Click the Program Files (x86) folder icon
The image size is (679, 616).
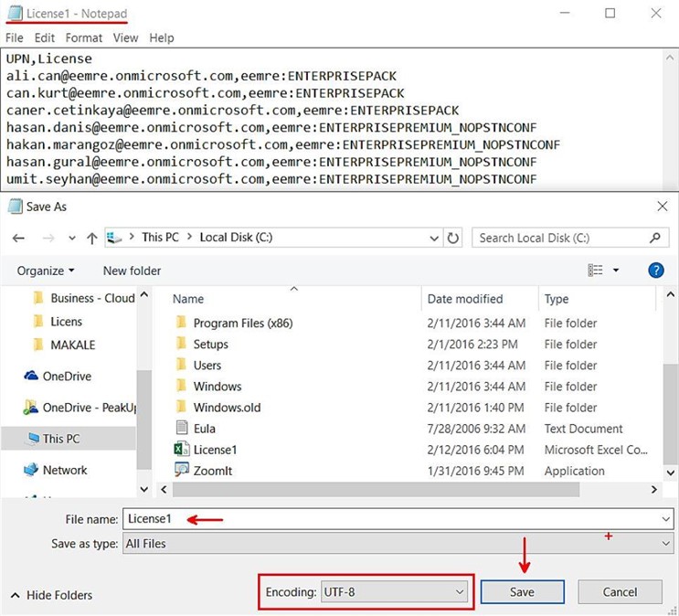click(182, 323)
